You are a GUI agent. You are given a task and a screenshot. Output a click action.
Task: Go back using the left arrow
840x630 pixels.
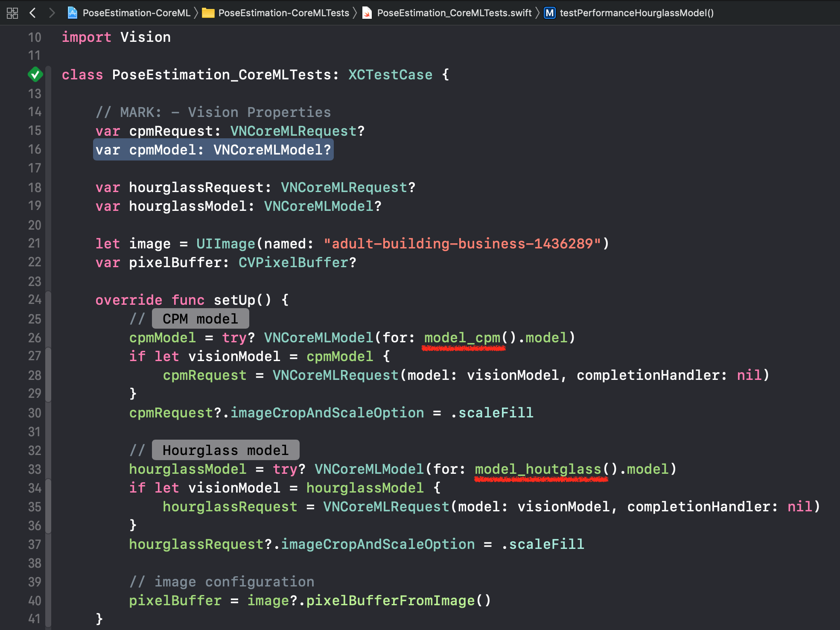[x=33, y=13]
